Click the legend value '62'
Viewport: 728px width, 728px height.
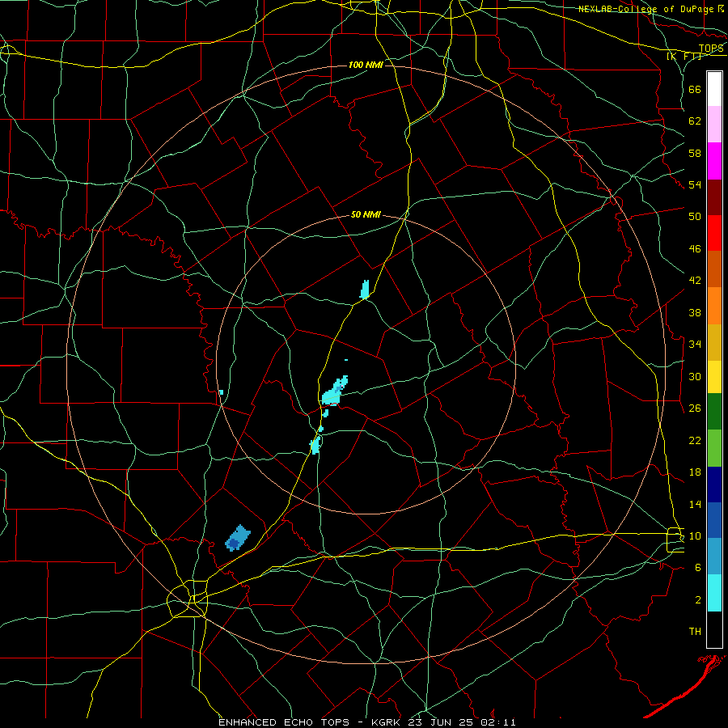[695, 121]
